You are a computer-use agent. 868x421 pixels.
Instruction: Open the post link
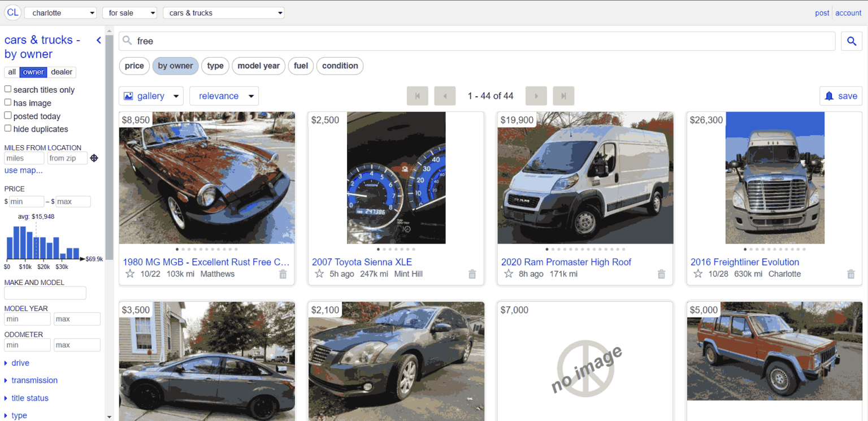click(822, 13)
